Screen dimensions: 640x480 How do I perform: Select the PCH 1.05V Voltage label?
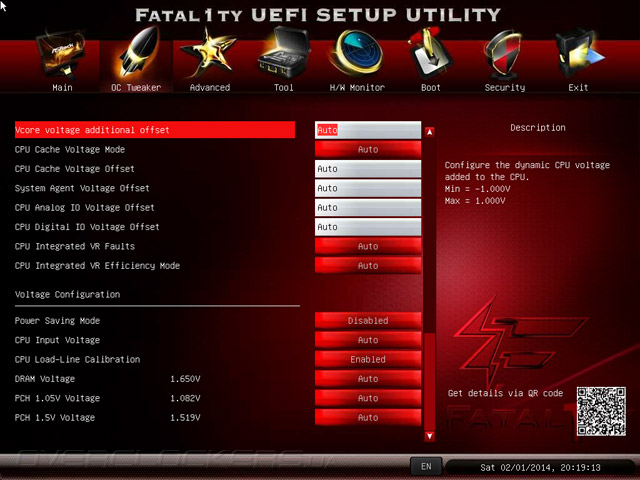coord(57,398)
